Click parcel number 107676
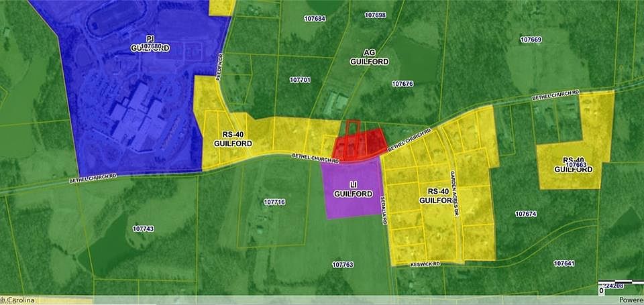The image size is (644, 305). tap(402, 84)
